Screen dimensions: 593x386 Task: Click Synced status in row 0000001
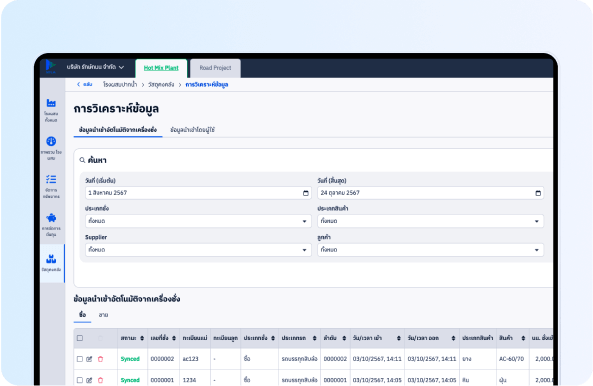130,380
